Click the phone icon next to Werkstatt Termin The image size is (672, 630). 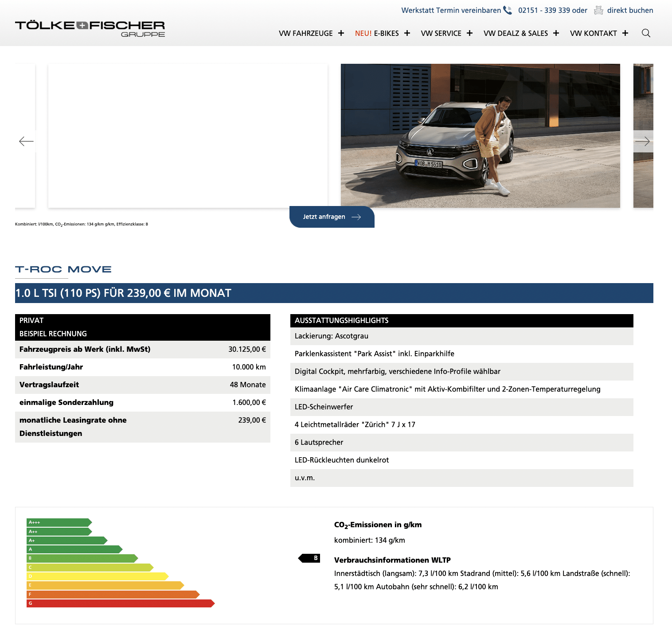point(508,10)
